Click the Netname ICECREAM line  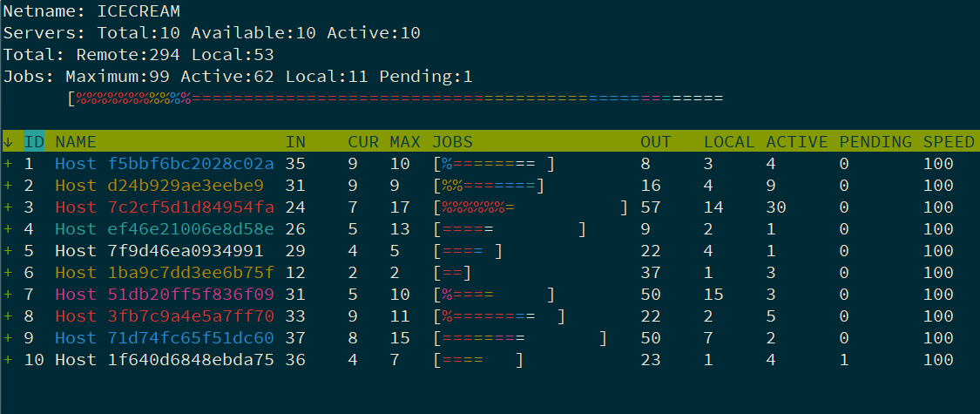(91, 10)
